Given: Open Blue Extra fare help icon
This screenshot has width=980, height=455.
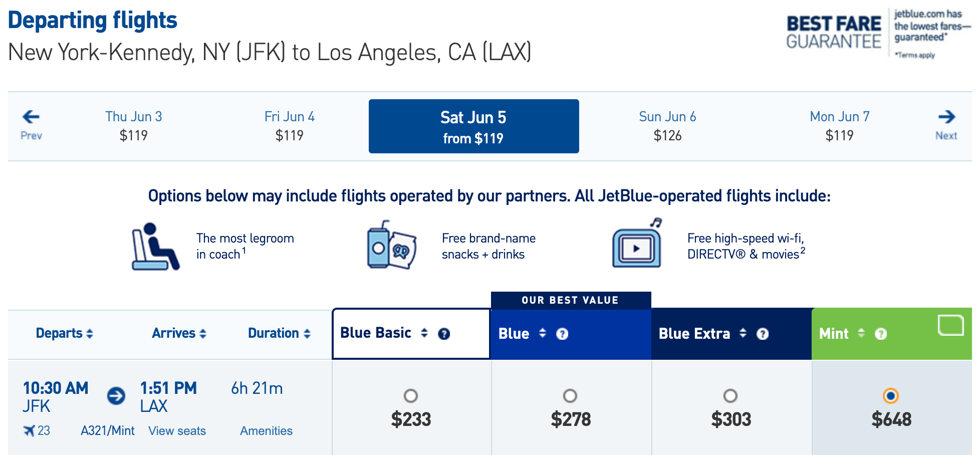Looking at the screenshot, I should click(x=763, y=334).
